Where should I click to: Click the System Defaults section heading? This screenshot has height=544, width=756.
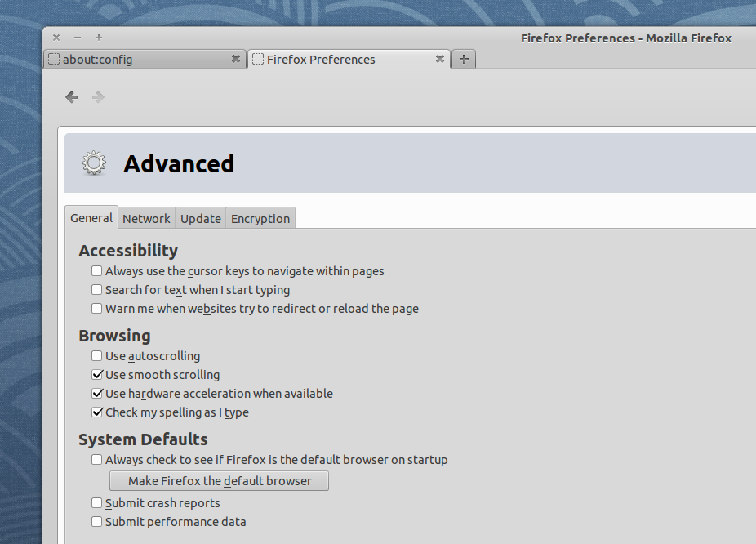point(143,439)
